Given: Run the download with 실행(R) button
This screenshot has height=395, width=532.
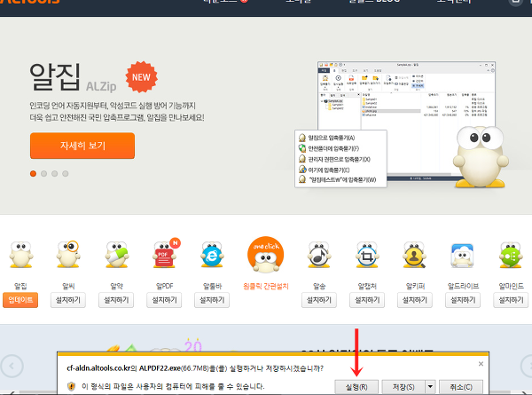Looking at the screenshot, I should coord(356,387).
